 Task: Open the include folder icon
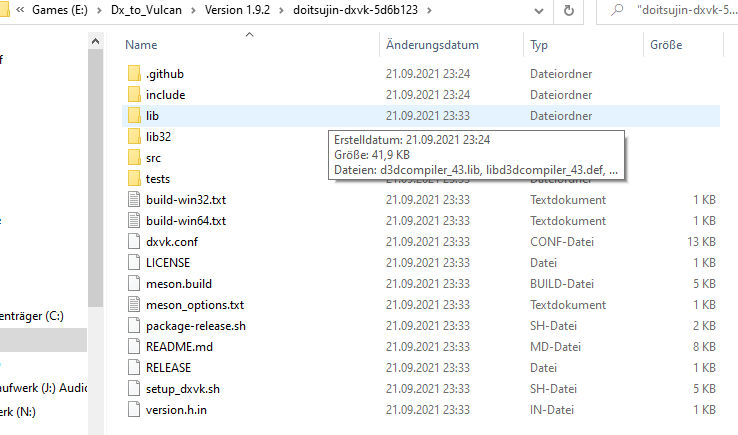point(134,95)
